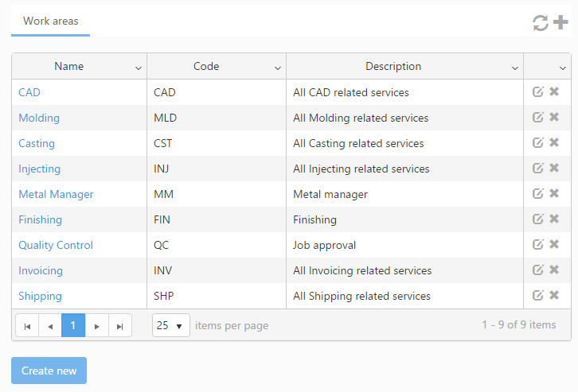Edit the CAD work area row
The width and height of the screenshot is (578, 392).
(x=538, y=92)
